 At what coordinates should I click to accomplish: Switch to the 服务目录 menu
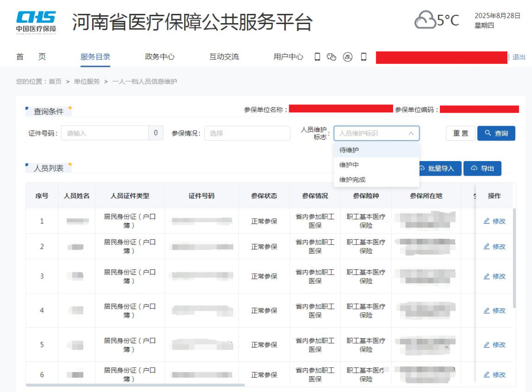(x=95, y=57)
